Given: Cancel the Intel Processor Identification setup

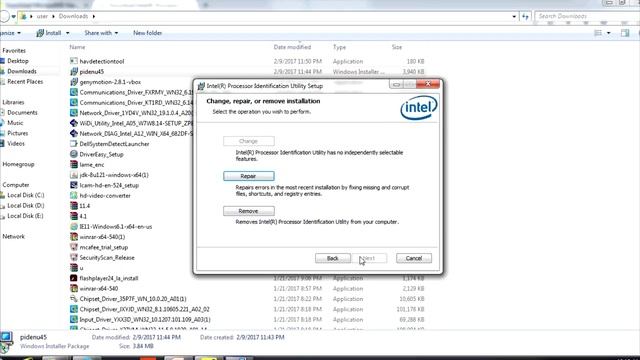Looking at the screenshot, I should (x=413, y=258).
